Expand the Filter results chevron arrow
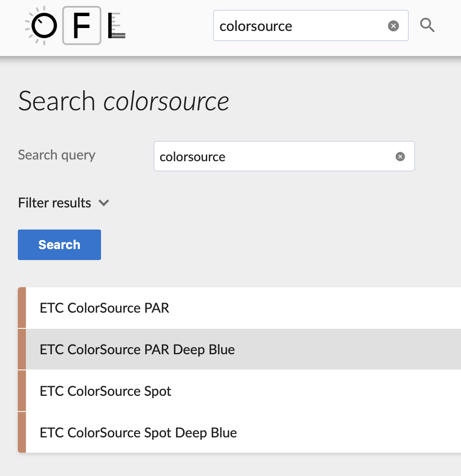This screenshot has width=461, height=476. click(x=104, y=203)
